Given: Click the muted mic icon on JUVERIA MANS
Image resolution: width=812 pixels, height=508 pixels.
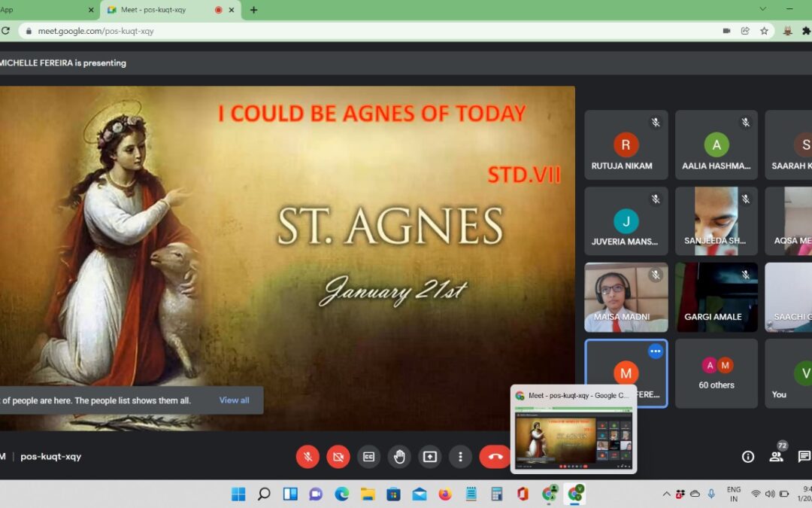Looking at the screenshot, I should [656, 199].
